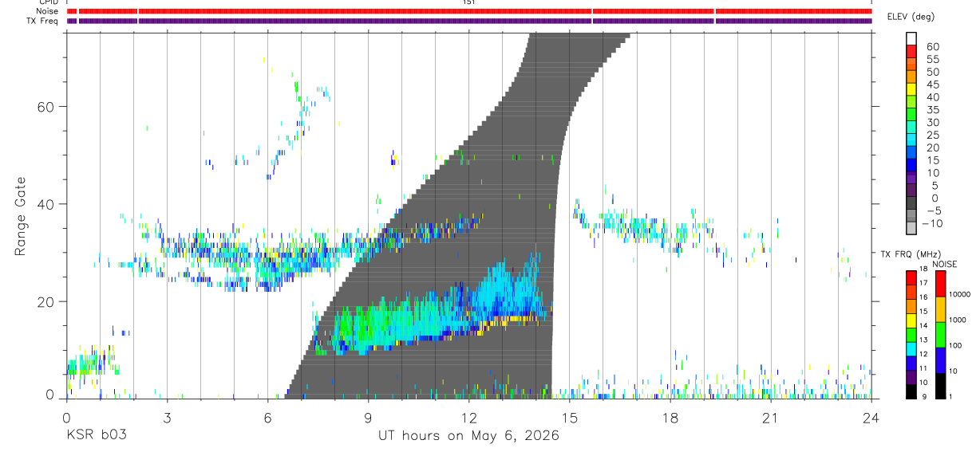
Task: Select the '24' tick on the UT hours axis
Action: (871, 417)
